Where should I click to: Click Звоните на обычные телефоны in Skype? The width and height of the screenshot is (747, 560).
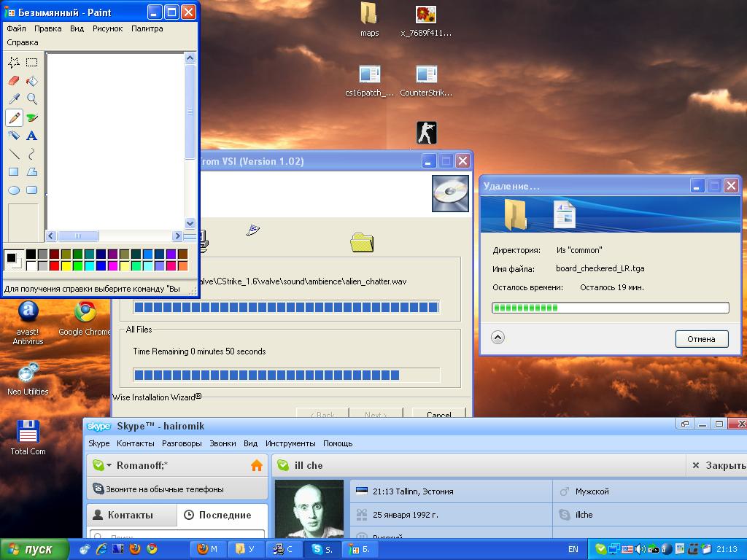coord(164,489)
